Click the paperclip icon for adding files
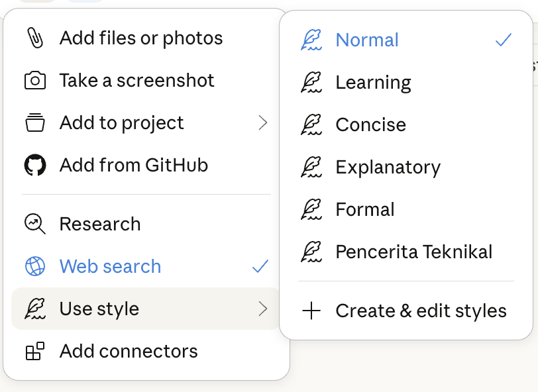 tap(34, 38)
